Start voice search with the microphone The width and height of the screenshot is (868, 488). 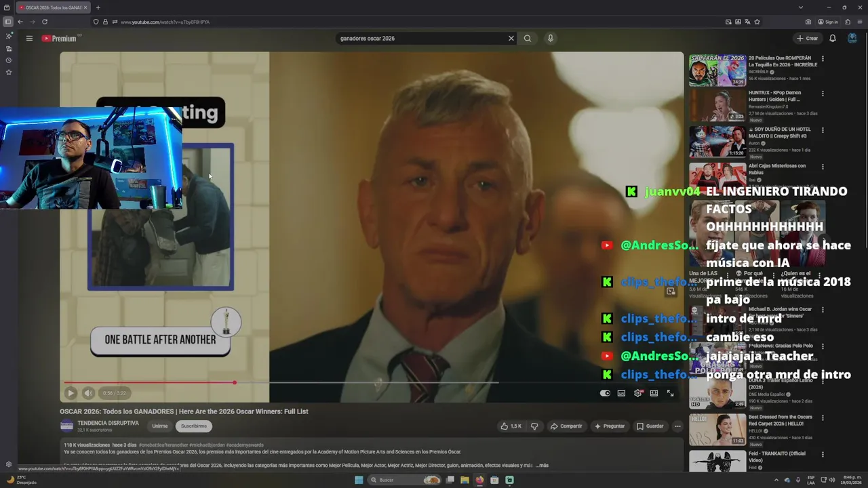pyautogui.click(x=551, y=39)
